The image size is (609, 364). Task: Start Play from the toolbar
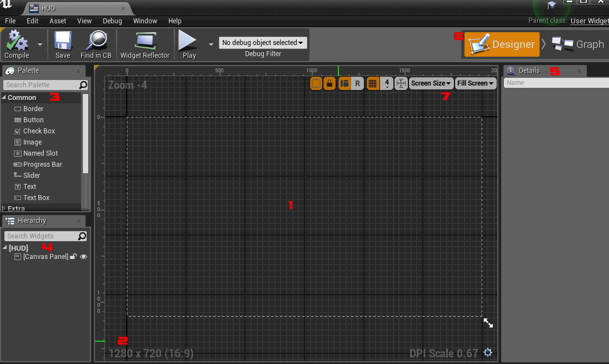pos(189,44)
